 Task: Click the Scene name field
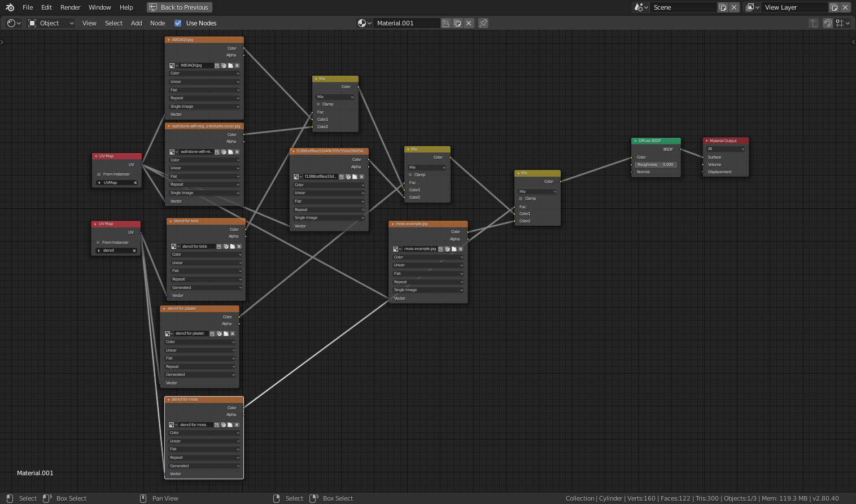point(683,7)
